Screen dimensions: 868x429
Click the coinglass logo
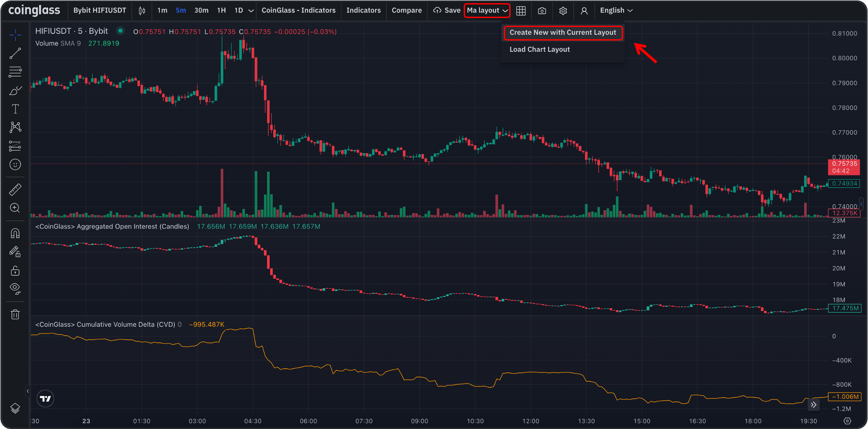pos(34,10)
